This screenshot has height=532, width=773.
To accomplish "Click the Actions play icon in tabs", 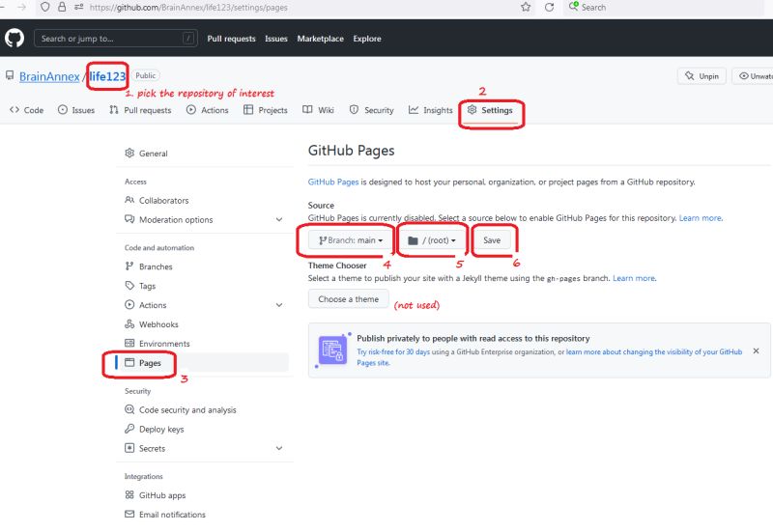I will 190,109.
